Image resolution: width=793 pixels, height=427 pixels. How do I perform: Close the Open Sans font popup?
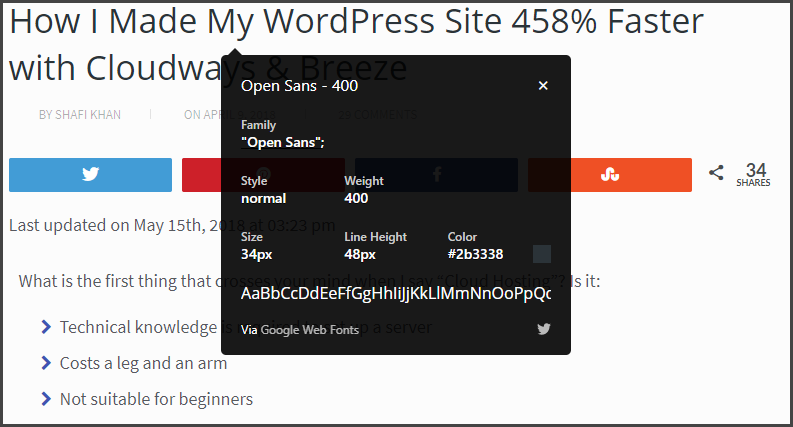543,86
